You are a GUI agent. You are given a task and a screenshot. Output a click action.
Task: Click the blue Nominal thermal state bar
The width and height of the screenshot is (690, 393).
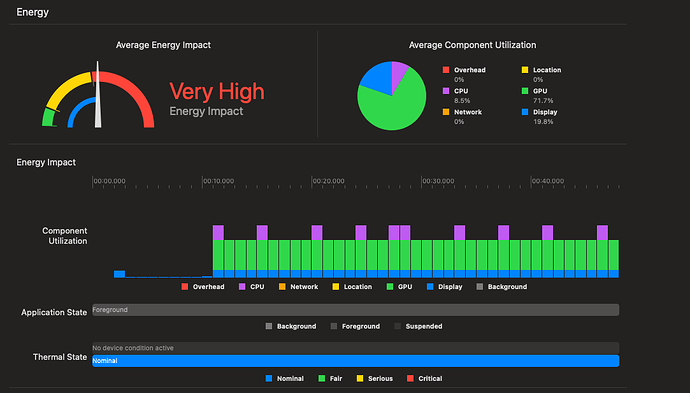(x=356, y=361)
